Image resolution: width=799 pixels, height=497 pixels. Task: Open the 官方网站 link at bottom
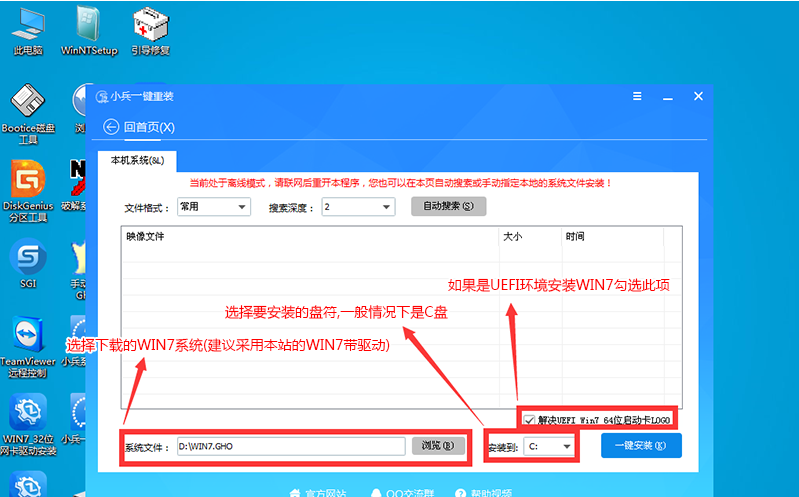click(318, 493)
